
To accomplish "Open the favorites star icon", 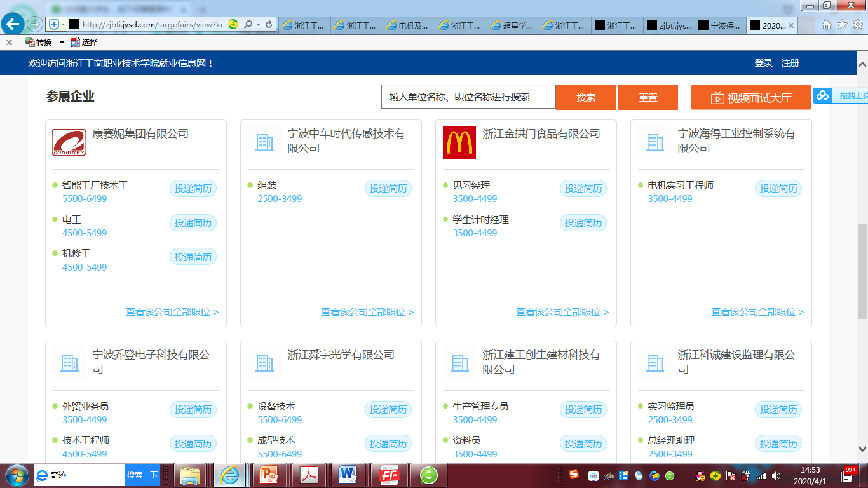I will pos(842,25).
